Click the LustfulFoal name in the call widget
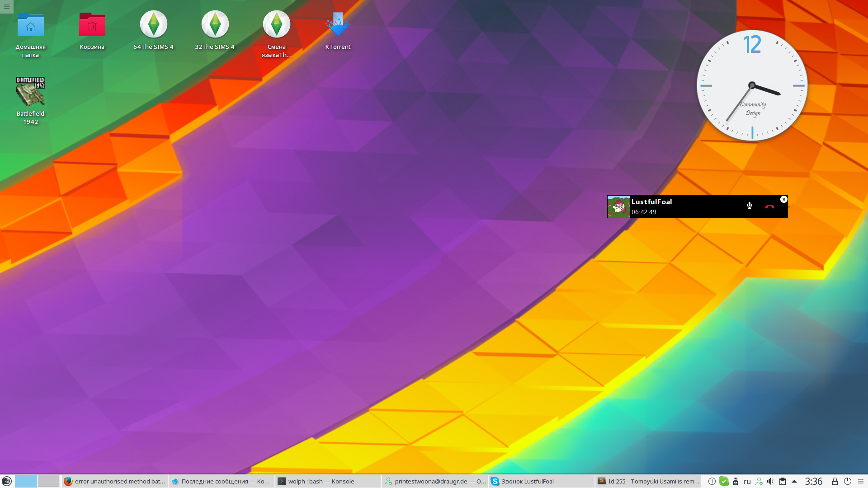 coord(651,202)
